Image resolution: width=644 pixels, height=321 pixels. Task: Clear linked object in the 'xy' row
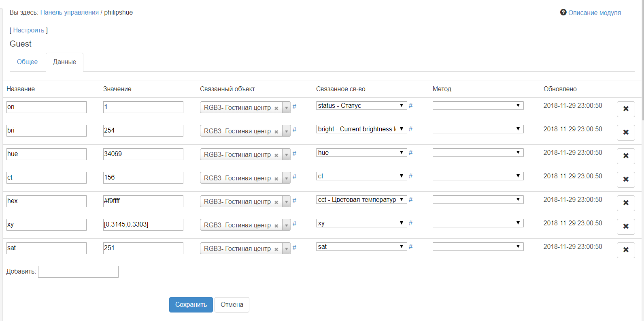coord(276,226)
